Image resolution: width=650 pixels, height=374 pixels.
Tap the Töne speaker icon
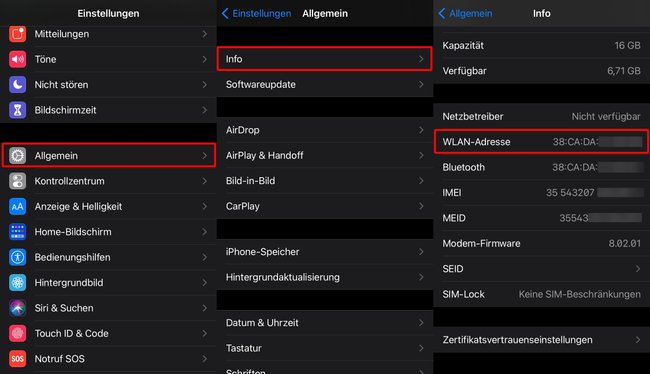point(17,59)
